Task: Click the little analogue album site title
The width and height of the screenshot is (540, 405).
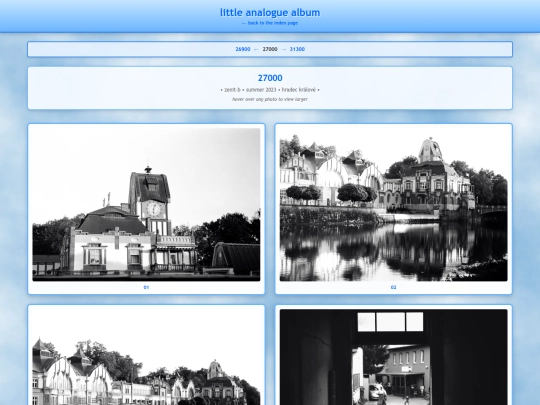Action: (x=270, y=13)
